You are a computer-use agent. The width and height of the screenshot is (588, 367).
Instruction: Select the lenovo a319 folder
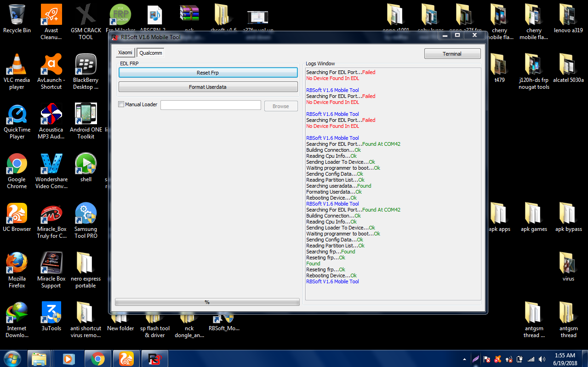(x=568, y=18)
